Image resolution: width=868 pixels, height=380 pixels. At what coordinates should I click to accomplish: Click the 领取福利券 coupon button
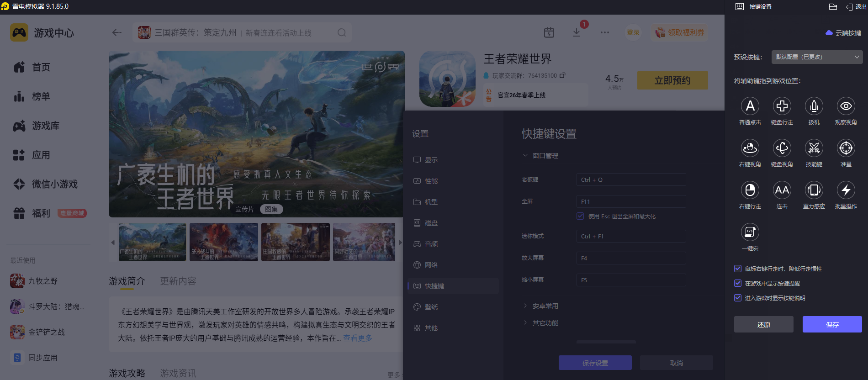click(680, 32)
